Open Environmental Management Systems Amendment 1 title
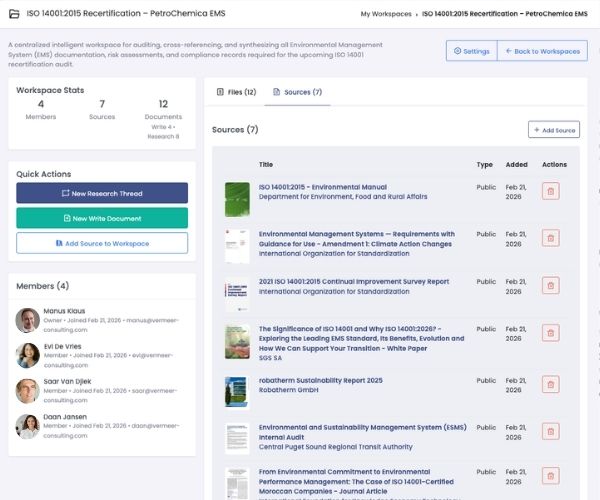The height and width of the screenshot is (500, 600). pos(357,239)
